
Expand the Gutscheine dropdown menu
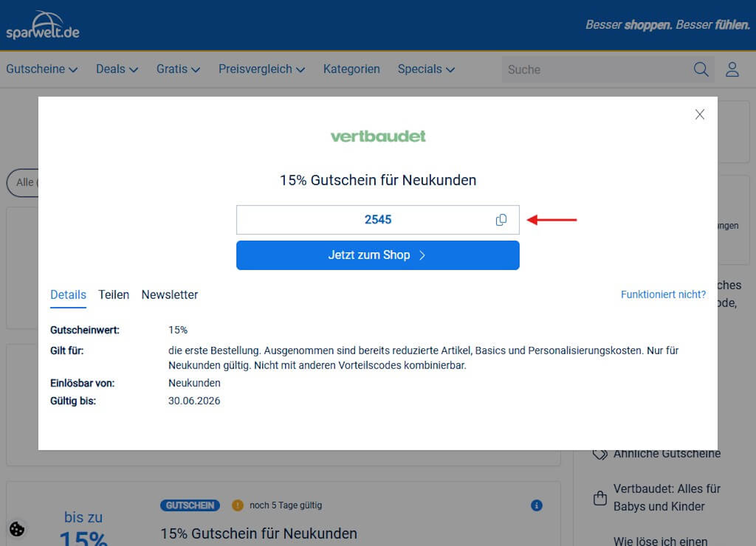[42, 69]
